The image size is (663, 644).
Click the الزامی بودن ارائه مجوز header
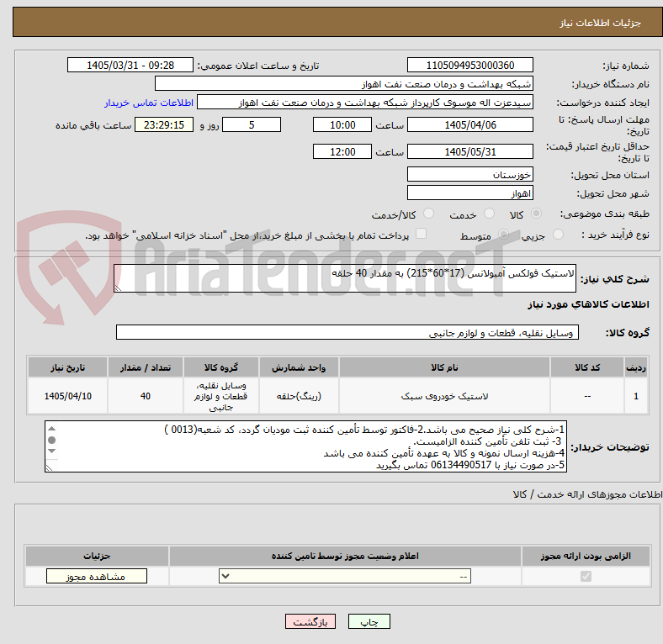[x=586, y=556]
